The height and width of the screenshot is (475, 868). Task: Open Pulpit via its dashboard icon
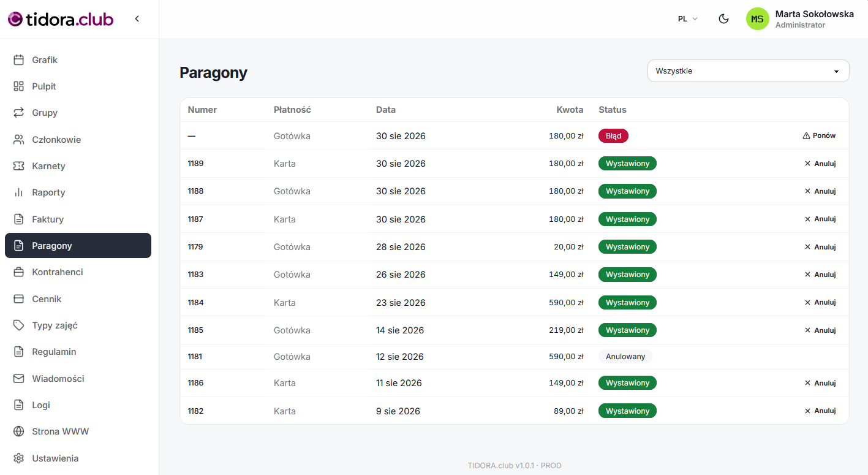coord(19,86)
